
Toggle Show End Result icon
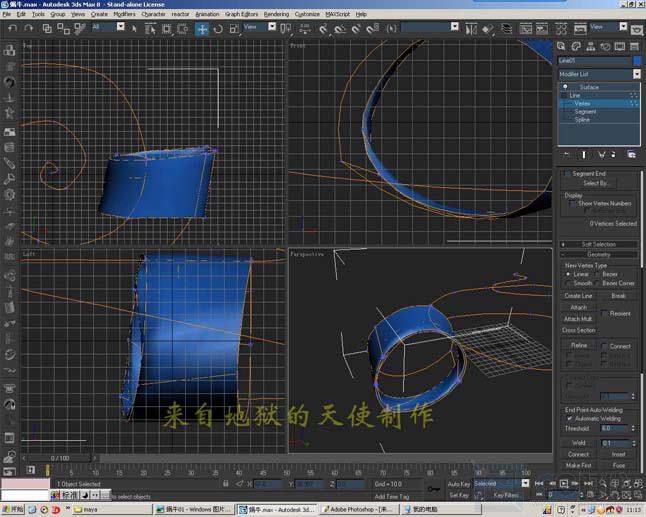tap(583, 154)
